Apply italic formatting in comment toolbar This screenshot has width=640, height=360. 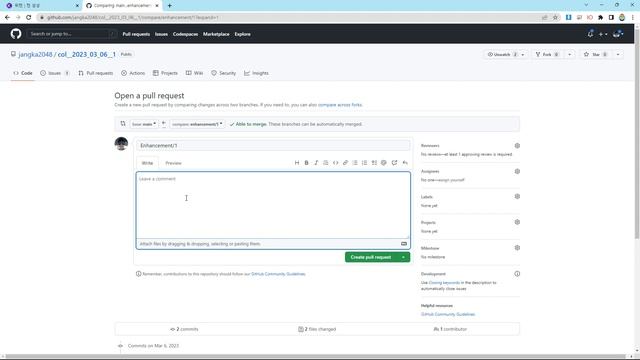[316, 163]
